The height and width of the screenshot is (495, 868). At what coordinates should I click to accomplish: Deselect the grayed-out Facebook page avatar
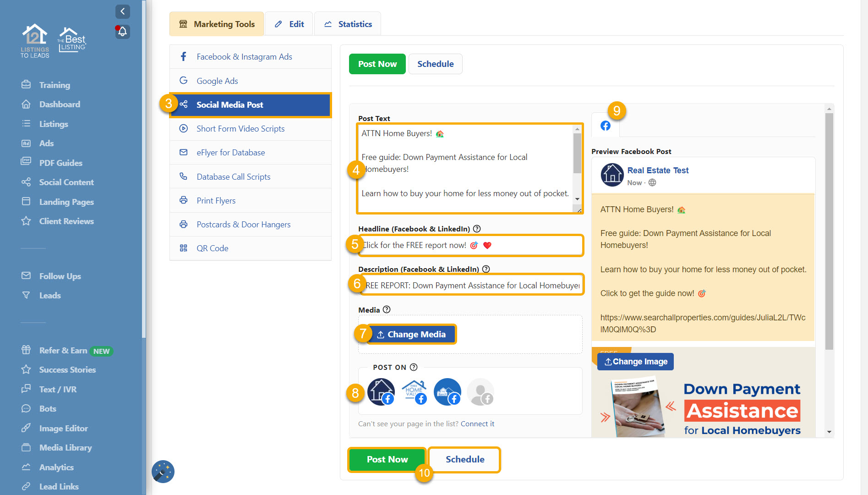coord(480,392)
